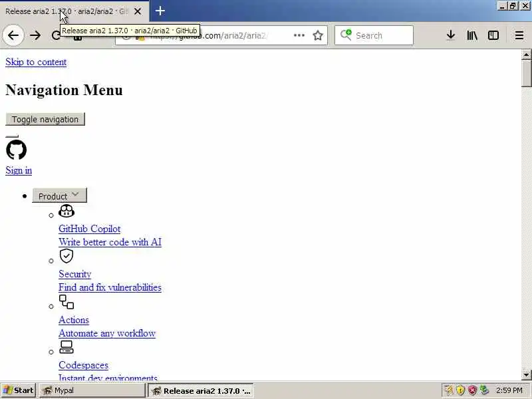Show sidebars using the sidebar icon
This screenshot has width=532, height=399.
pyautogui.click(x=493, y=35)
